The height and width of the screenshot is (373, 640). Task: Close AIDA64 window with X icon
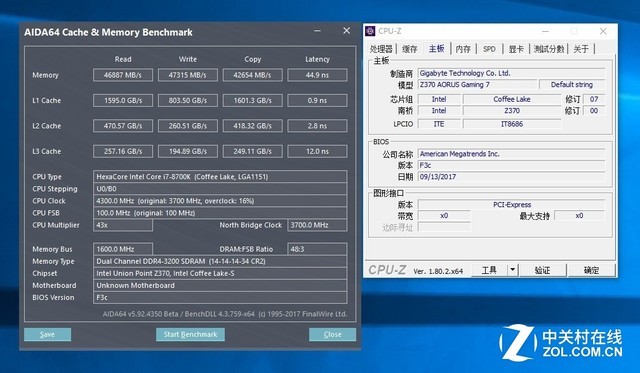[347, 31]
